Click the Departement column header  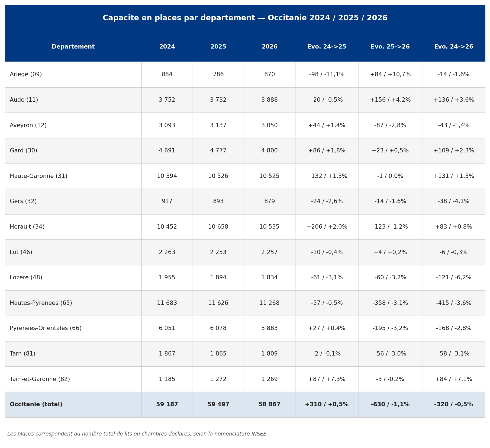pos(73,47)
